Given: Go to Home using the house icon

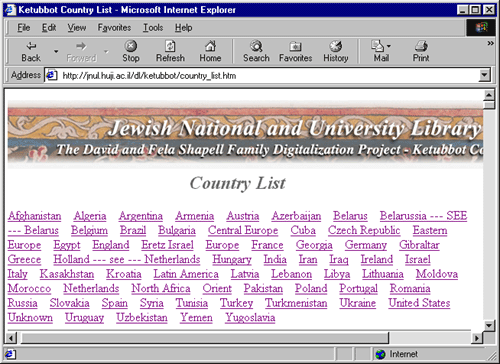Looking at the screenshot, I should pos(210,52).
